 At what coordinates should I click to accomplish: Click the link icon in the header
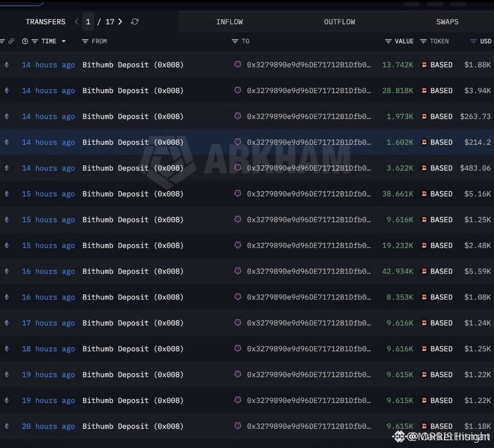(x=11, y=41)
